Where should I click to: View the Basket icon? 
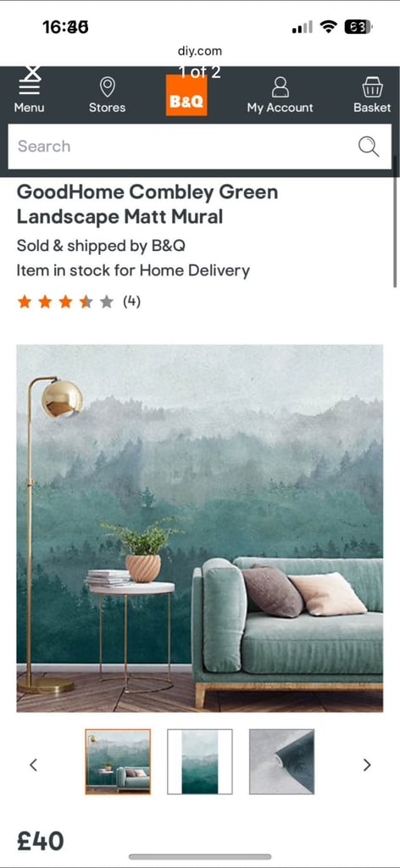pyautogui.click(x=372, y=87)
